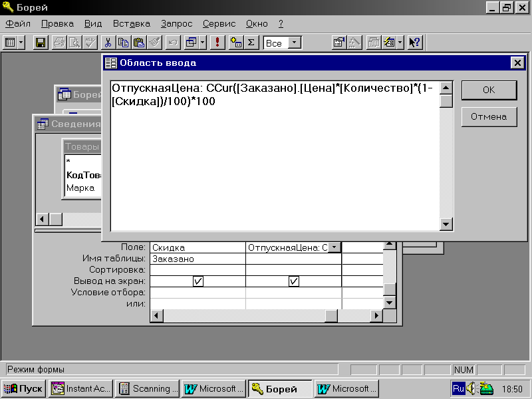Click the Show Table toolbar icon

236,43
